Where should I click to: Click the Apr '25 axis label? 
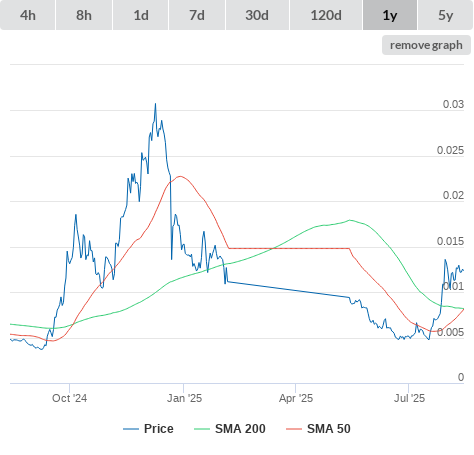pos(296,398)
